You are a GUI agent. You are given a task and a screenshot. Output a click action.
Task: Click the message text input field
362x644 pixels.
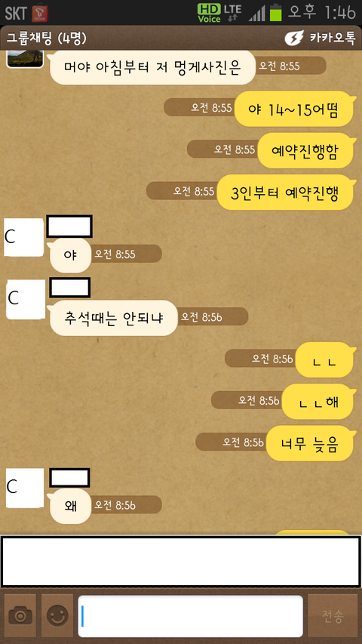(x=191, y=616)
